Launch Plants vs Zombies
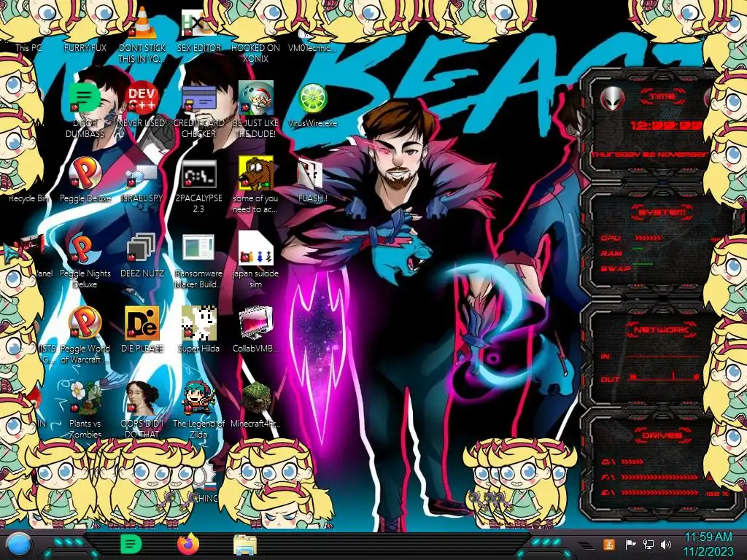This screenshot has width=747, height=560. [85, 398]
